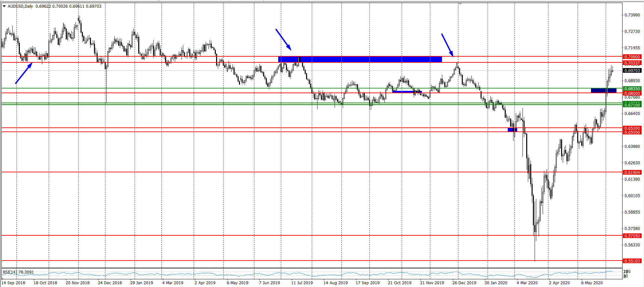Select the blue arrow above the long blue rectangle
This screenshot has height=287, width=644.
[283, 40]
